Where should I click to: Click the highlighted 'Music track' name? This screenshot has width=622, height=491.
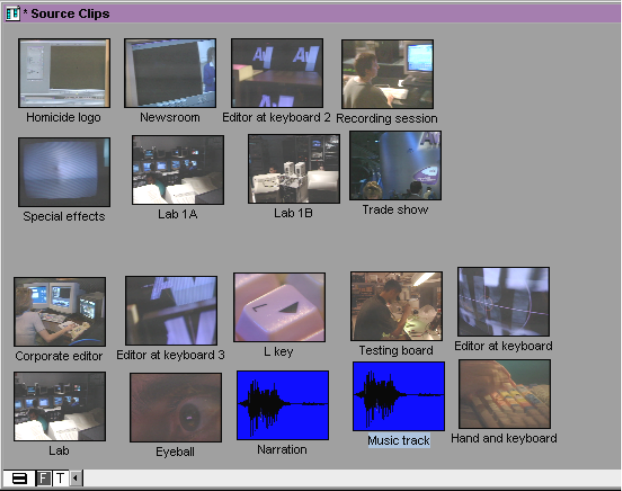[399, 441]
